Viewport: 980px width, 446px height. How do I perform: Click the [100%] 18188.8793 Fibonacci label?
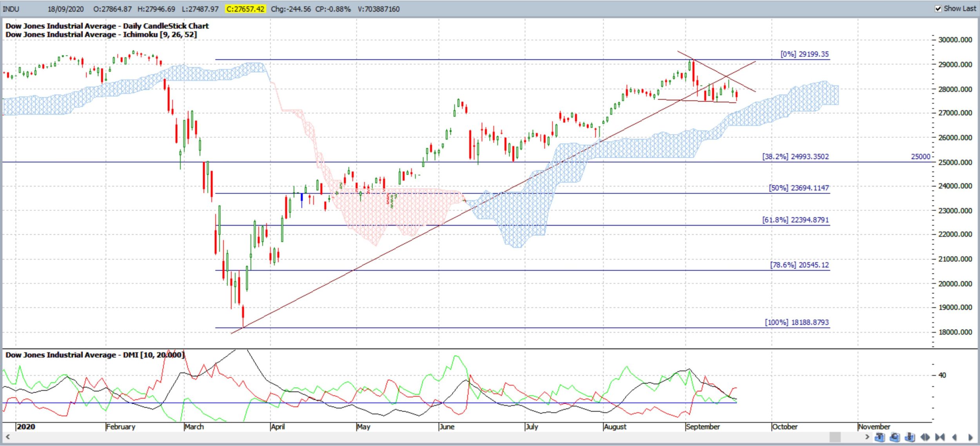(x=797, y=322)
